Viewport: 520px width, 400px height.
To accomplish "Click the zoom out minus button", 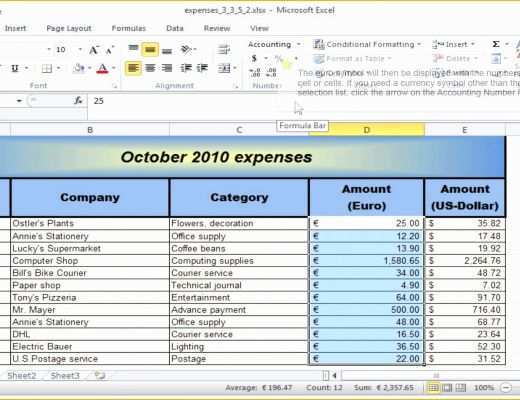I will (506, 388).
